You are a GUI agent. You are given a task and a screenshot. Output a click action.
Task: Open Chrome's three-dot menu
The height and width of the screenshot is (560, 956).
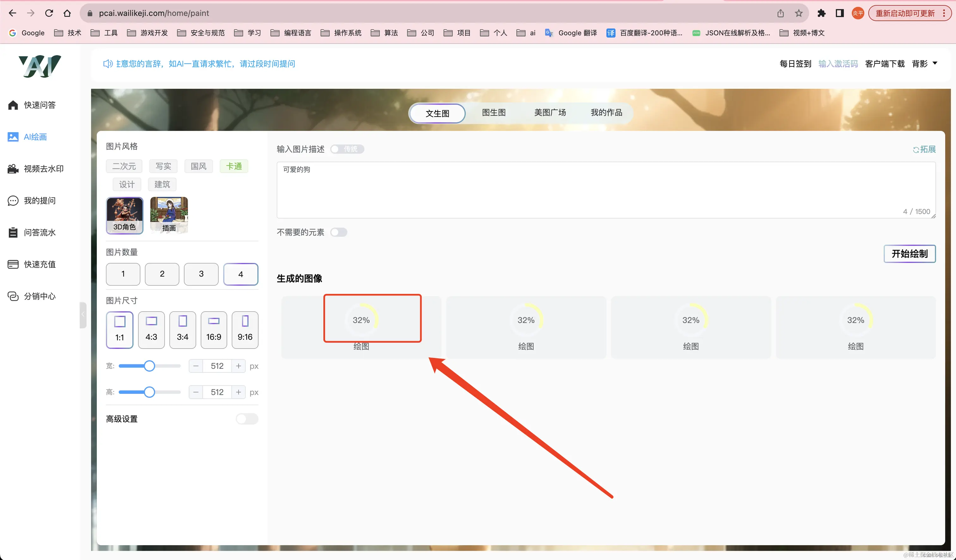[x=944, y=13]
